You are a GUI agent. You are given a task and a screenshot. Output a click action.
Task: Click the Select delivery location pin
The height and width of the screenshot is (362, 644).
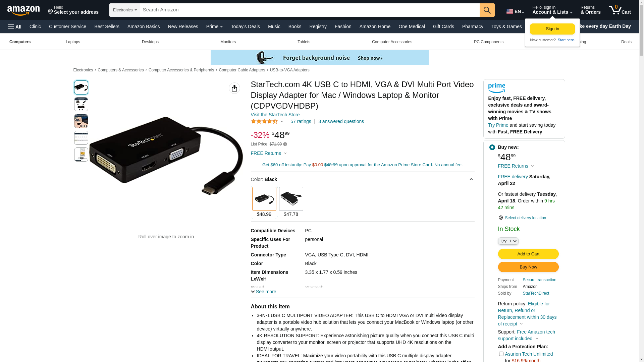click(x=500, y=218)
